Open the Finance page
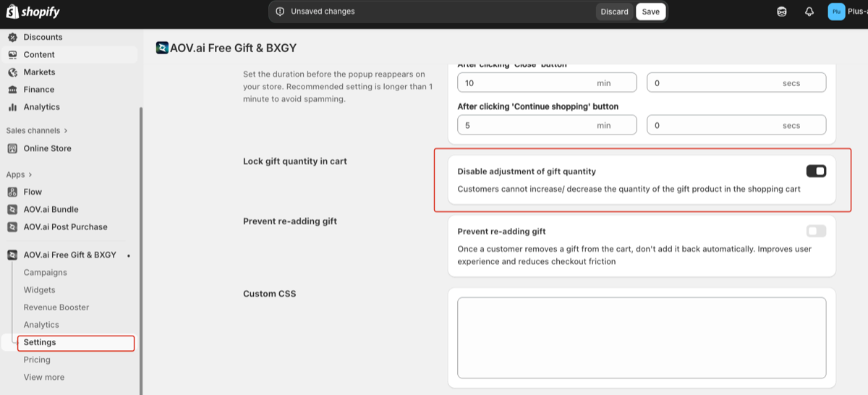Image resolution: width=868 pixels, height=395 pixels. [38, 89]
